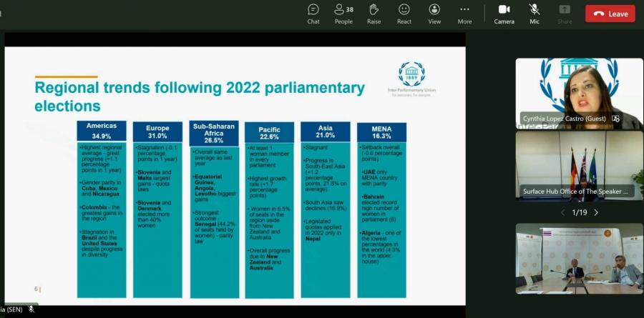
Task: Open the React emoji options
Action: (x=404, y=13)
